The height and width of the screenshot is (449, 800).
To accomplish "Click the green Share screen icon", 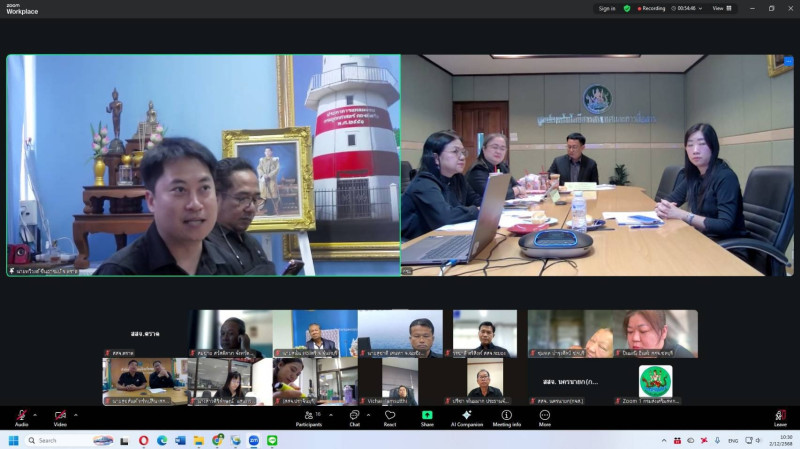I will (427, 416).
